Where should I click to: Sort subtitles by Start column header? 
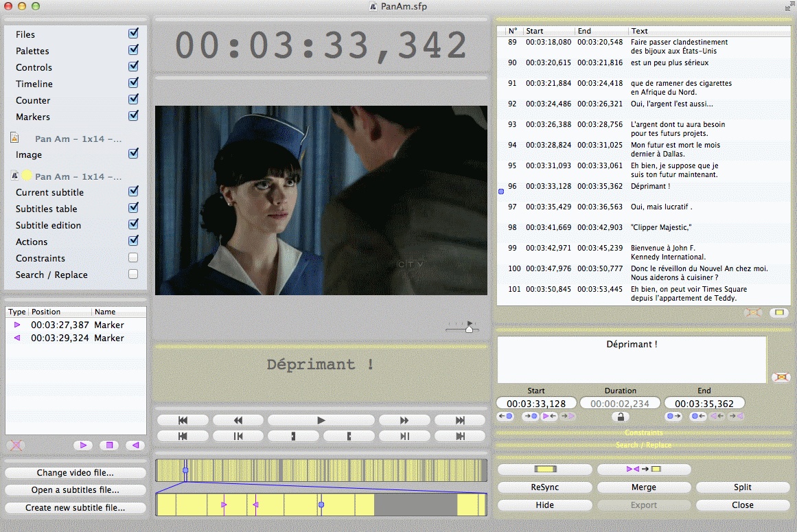click(x=548, y=31)
